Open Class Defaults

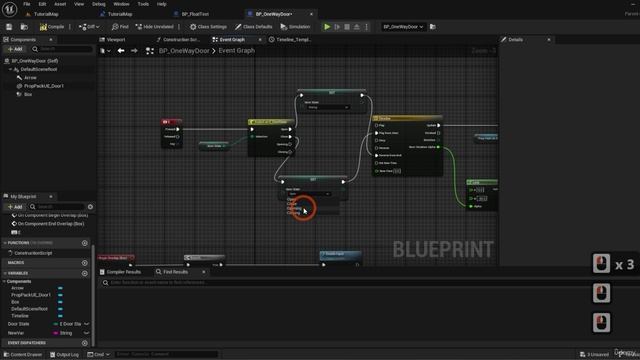253,27
